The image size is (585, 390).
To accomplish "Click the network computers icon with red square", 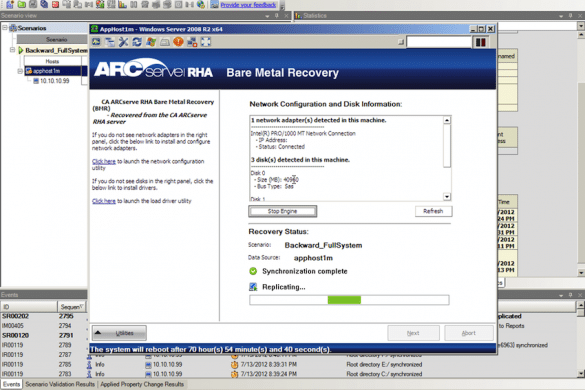I will tap(192, 42).
